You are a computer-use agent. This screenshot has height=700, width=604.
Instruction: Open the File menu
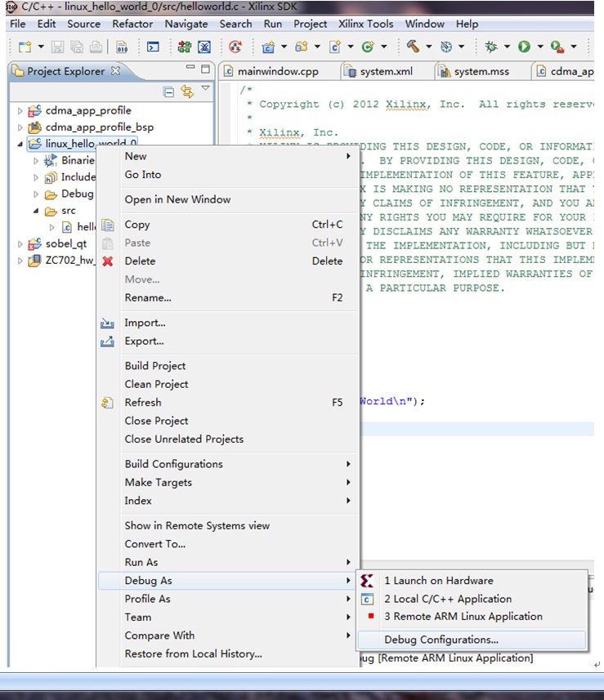(x=18, y=24)
